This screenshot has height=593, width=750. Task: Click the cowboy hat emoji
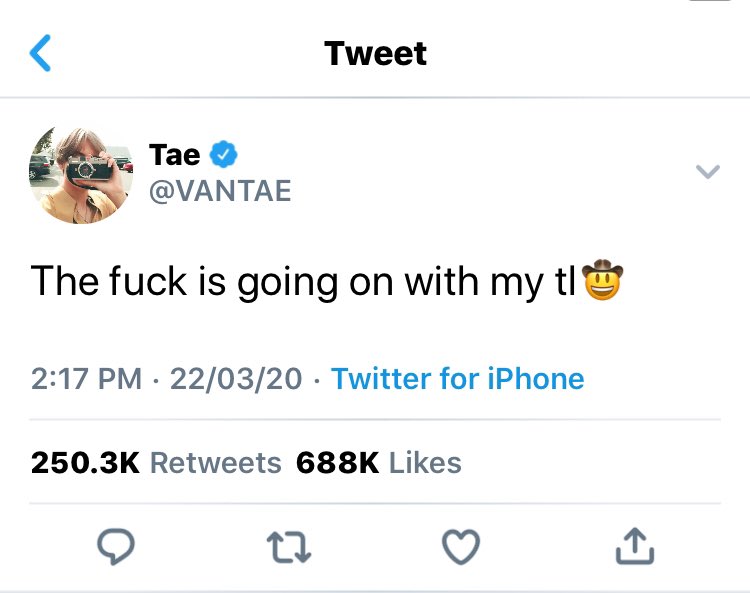pyautogui.click(x=603, y=280)
